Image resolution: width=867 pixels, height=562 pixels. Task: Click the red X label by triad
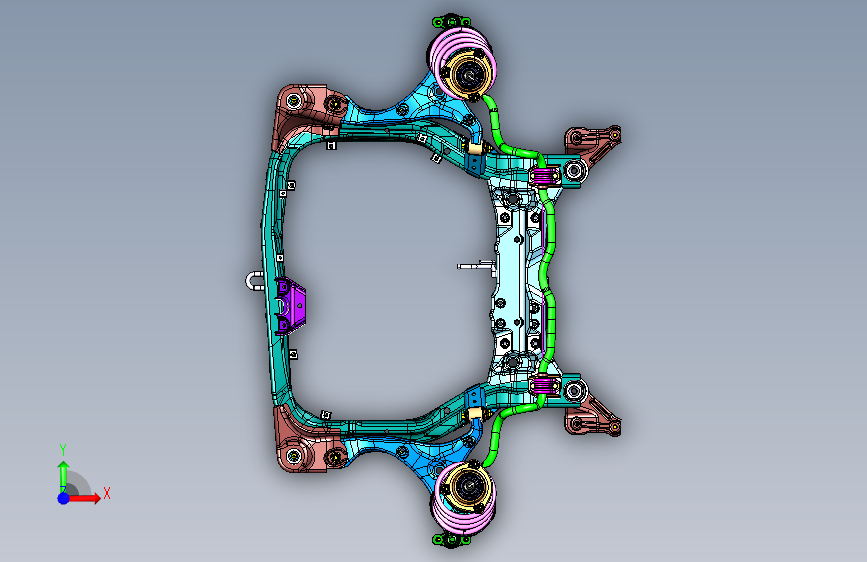pyautogui.click(x=107, y=493)
